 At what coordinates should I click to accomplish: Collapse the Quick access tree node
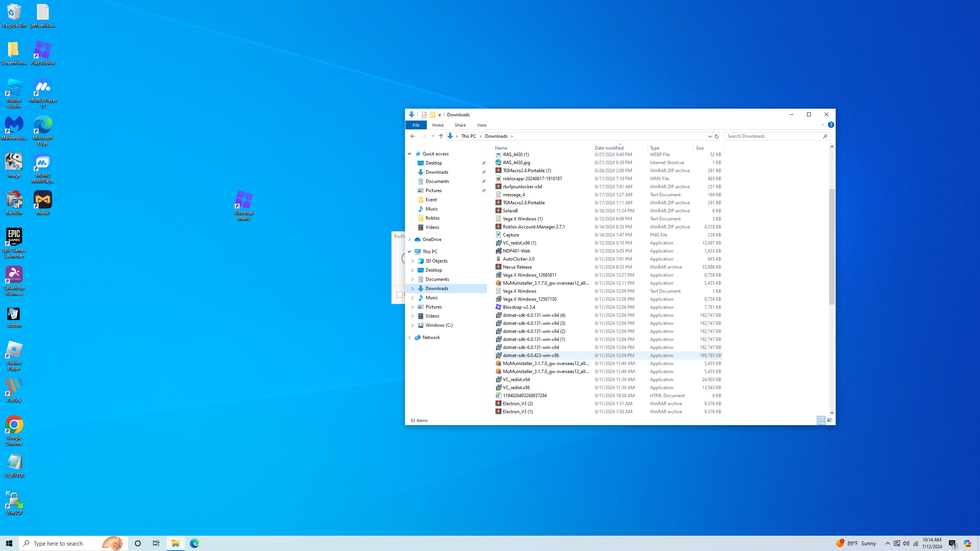pyautogui.click(x=409, y=154)
